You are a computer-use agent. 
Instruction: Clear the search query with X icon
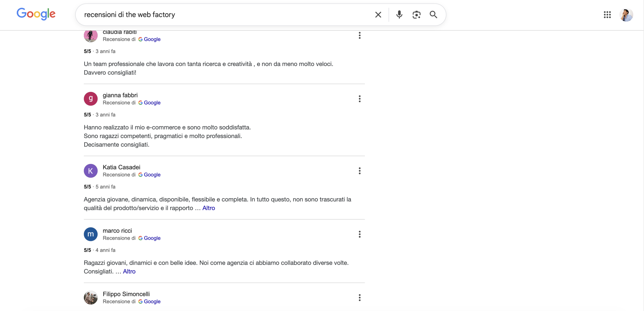tap(378, 15)
